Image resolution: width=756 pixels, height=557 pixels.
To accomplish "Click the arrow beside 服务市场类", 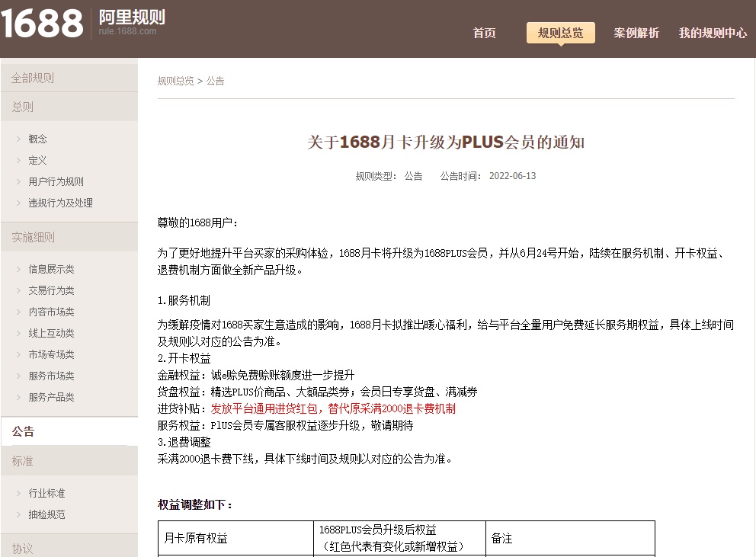I will pyautogui.click(x=18, y=376).
